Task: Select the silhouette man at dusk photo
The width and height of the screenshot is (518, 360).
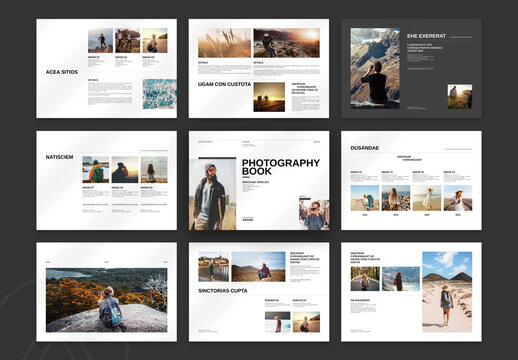Action: (x=125, y=170)
